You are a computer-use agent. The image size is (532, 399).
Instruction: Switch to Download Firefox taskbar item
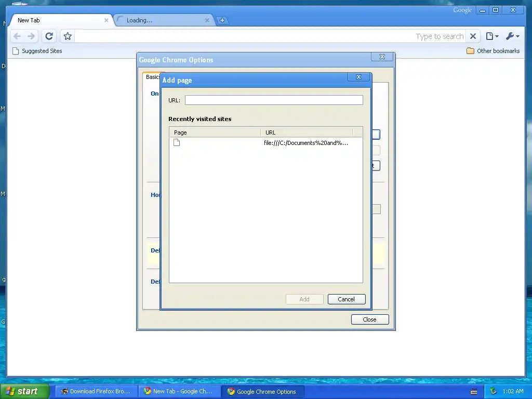point(96,391)
